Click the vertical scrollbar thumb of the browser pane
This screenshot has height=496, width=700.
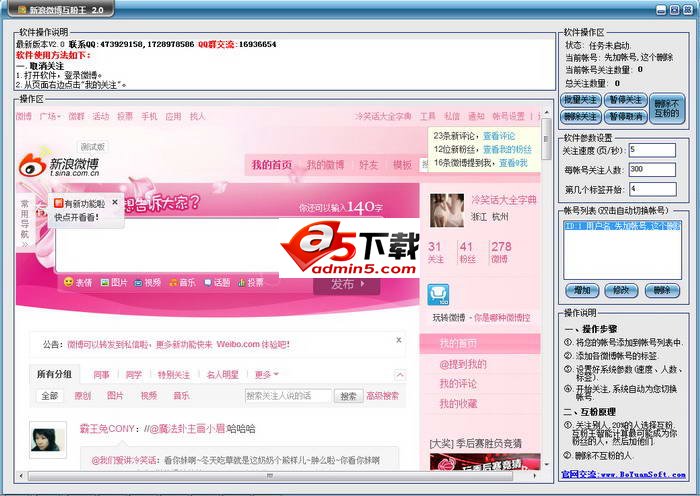click(546, 139)
